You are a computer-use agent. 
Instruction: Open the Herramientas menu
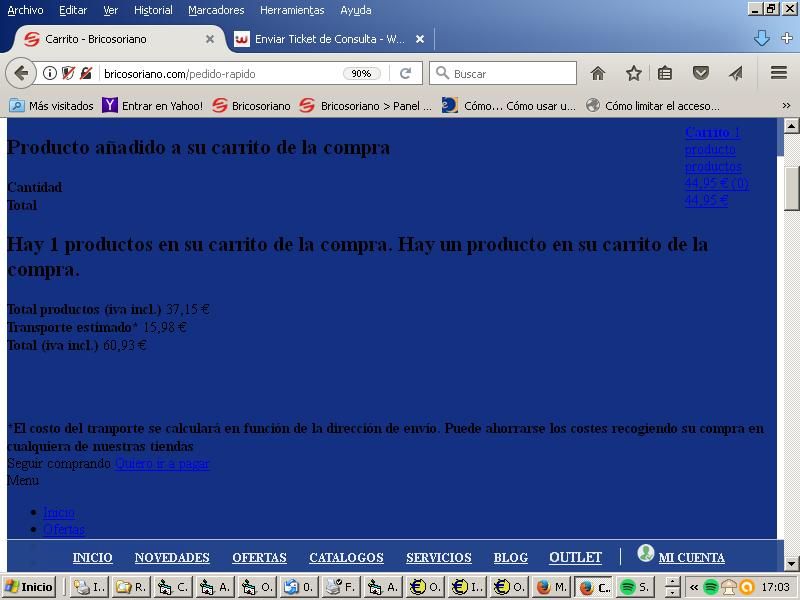pos(292,10)
